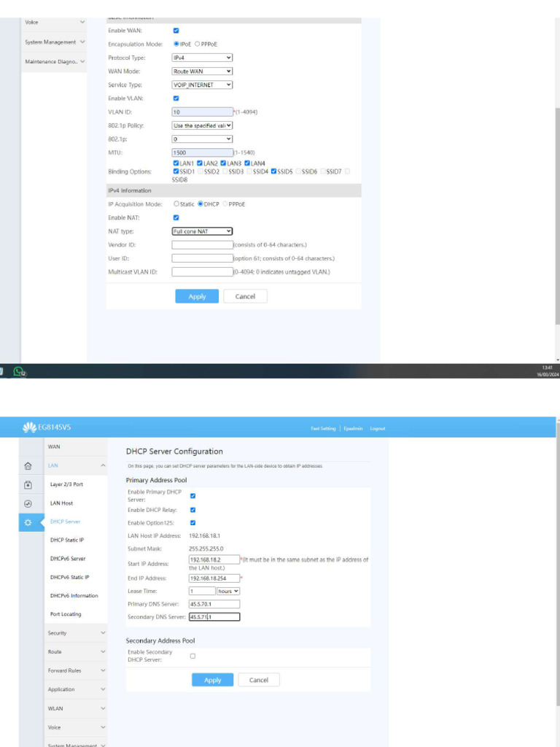Choose DHCP IP acquisition mode

tap(201, 204)
